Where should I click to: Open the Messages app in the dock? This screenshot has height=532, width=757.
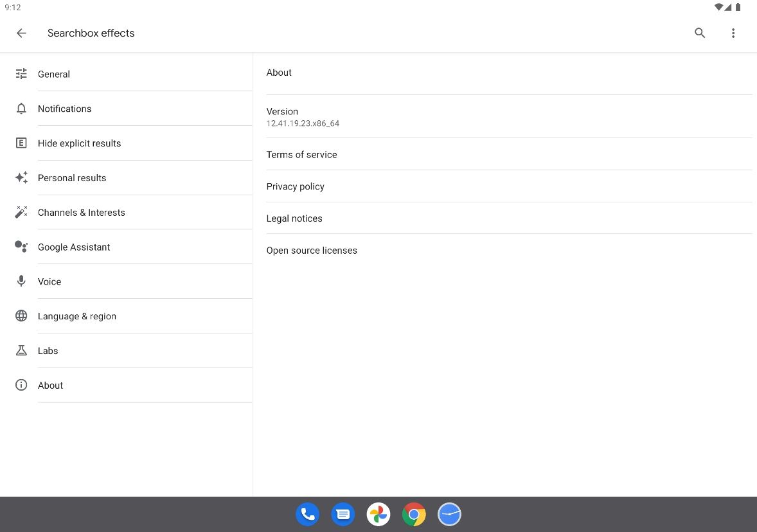tap(343, 514)
